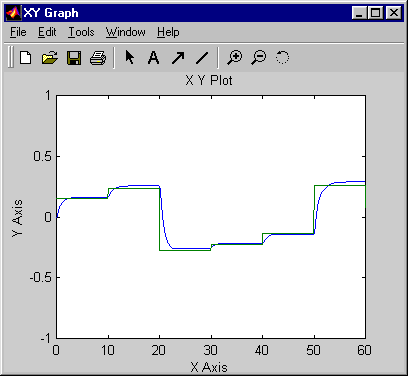Enable the Zoom Out magnifier tool
The height and width of the screenshot is (376, 408).
(x=259, y=57)
